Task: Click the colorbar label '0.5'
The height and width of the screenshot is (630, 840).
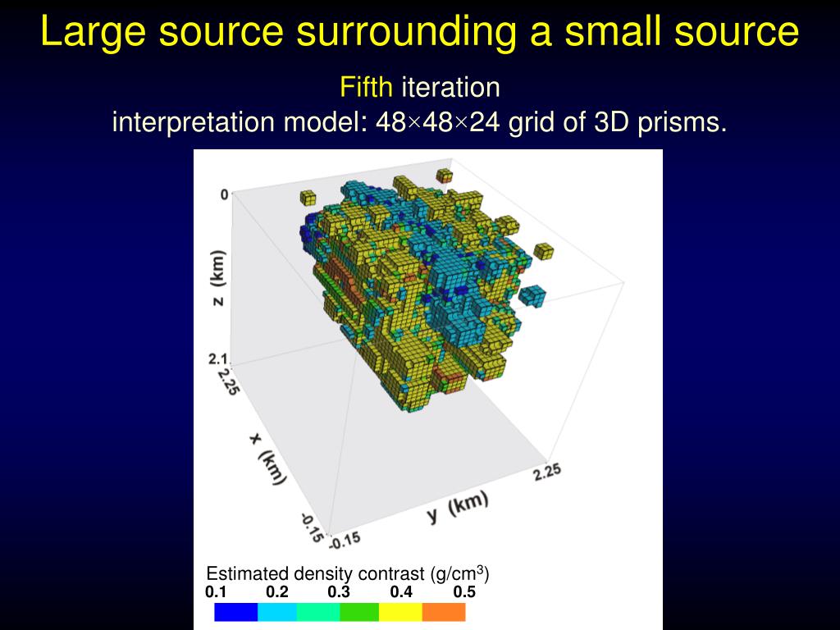Action: coord(464,592)
